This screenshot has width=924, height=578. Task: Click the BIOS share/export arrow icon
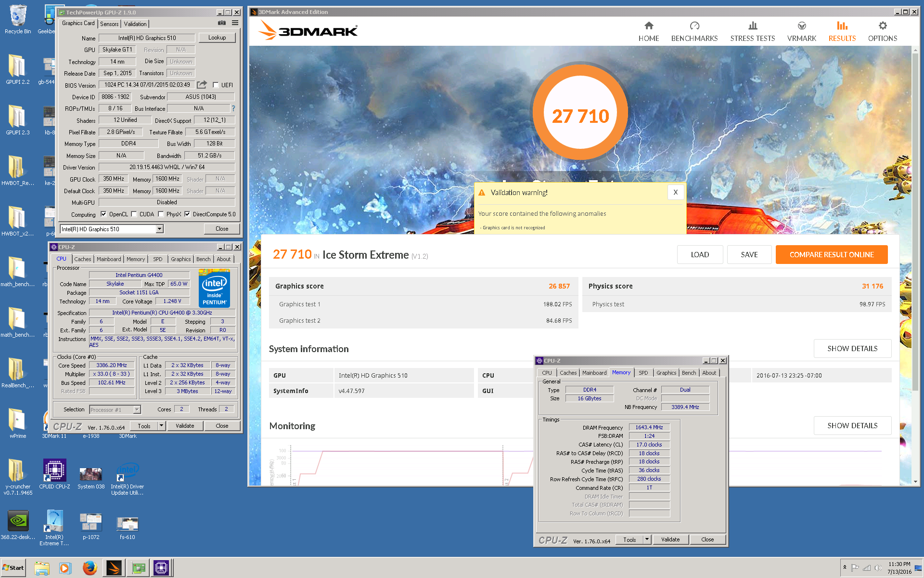(x=202, y=85)
